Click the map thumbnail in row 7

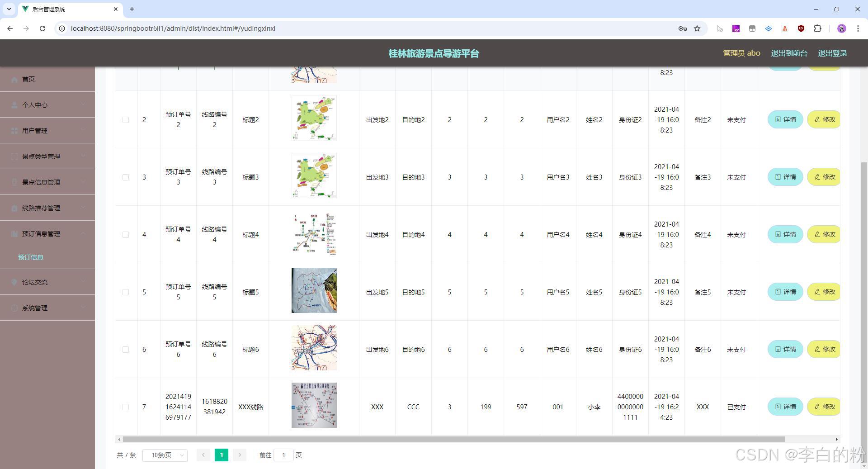314,405
